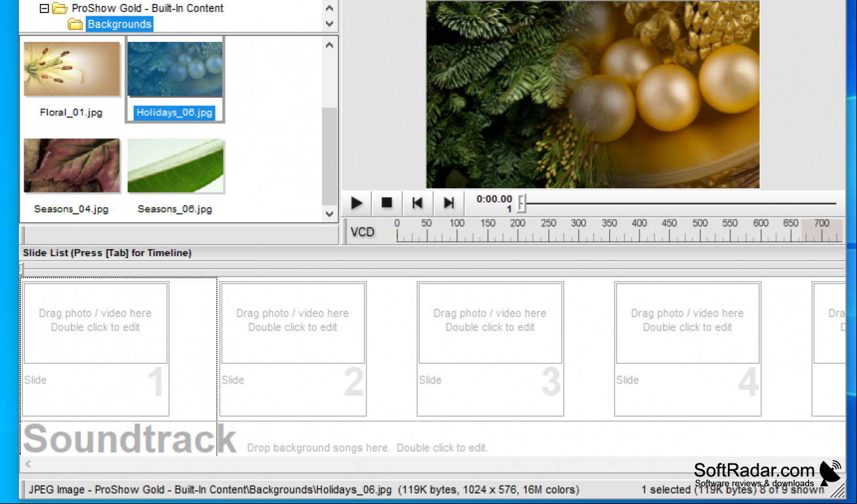Viewport: 857px width, 504px height.
Task: Click the Backgrounds folder icon
Action: [75, 24]
